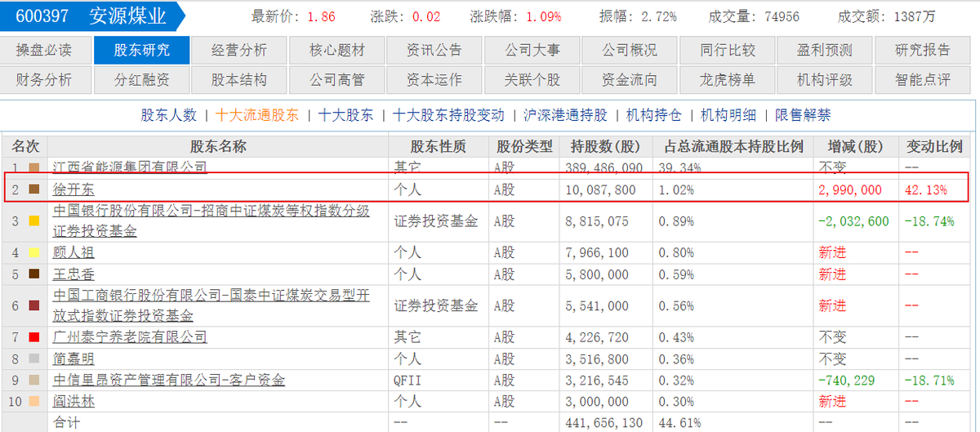Click the 中信里昂资产管理有限公司-客户资金 link
The image size is (980, 432).
tap(169, 380)
